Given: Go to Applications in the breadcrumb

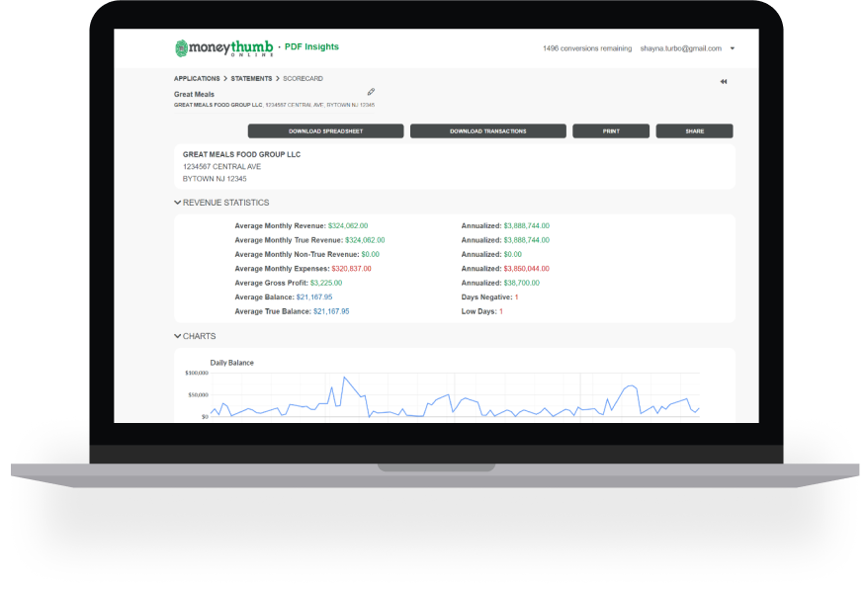Looking at the screenshot, I should pyautogui.click(x=197, y=78).
